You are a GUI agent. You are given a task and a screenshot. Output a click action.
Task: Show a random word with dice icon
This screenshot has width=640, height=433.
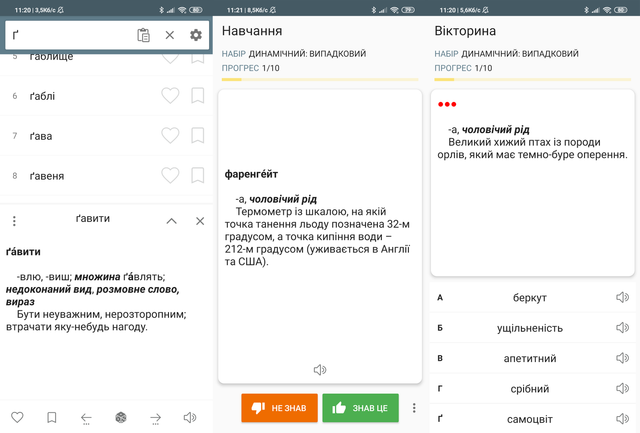click(120, 418)
